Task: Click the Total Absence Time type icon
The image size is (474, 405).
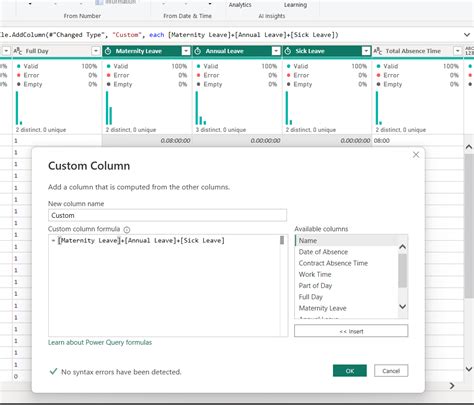Action: [378, 51]
